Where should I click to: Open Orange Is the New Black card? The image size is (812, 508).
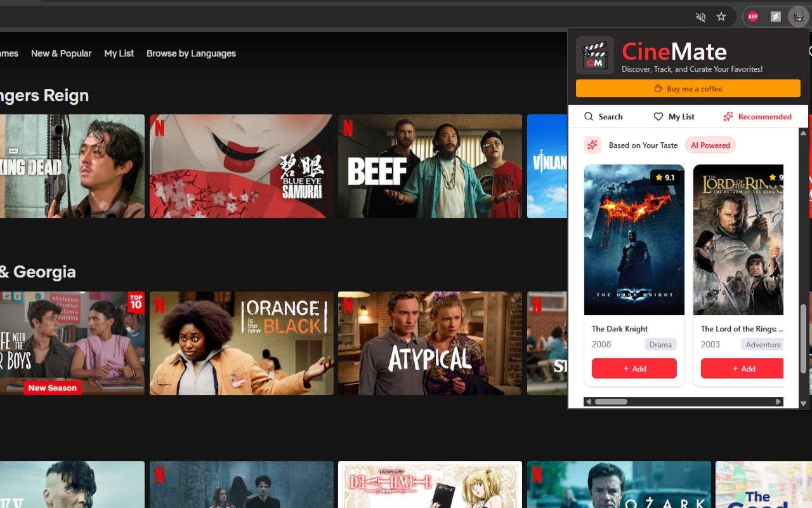241,343
